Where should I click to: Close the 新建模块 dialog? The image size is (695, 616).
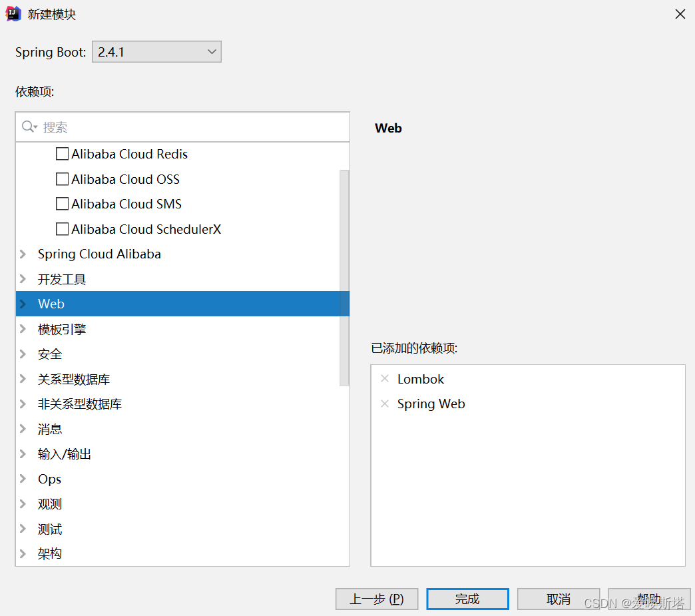click(680, 14)
